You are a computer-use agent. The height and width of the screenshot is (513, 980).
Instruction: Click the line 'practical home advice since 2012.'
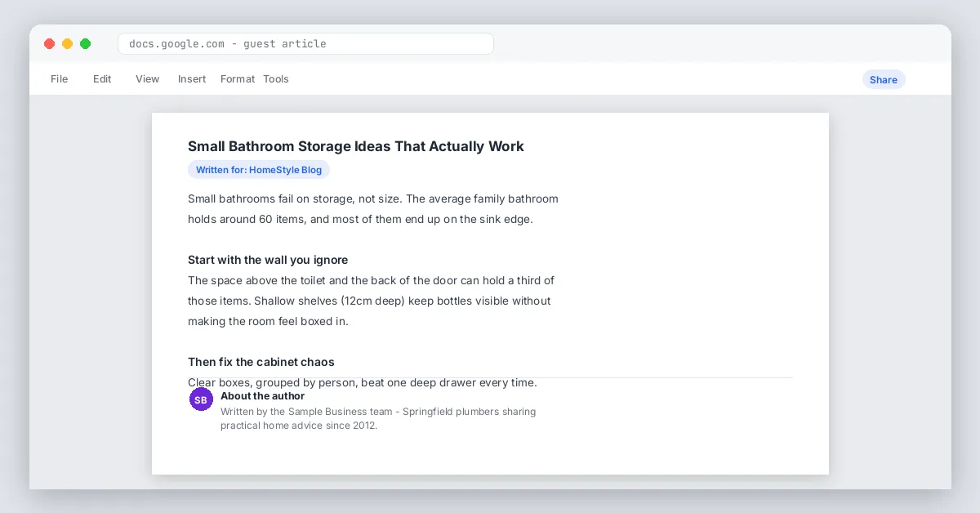(299, 426)
